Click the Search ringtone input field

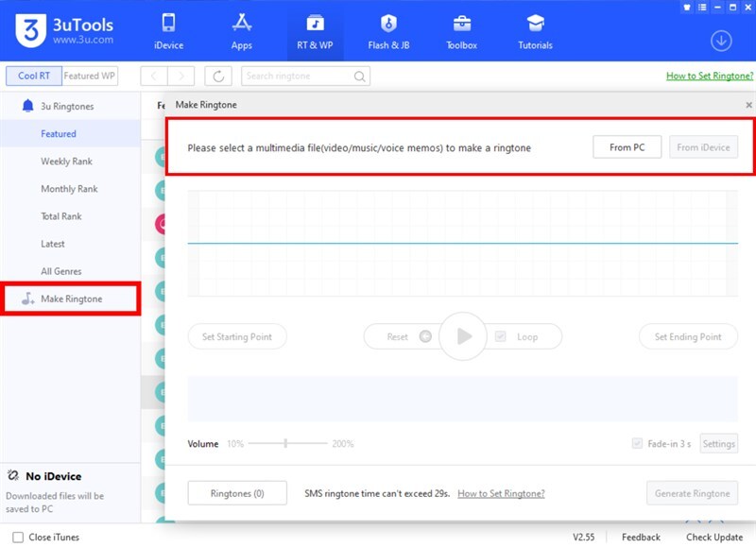tap(297, 77)
